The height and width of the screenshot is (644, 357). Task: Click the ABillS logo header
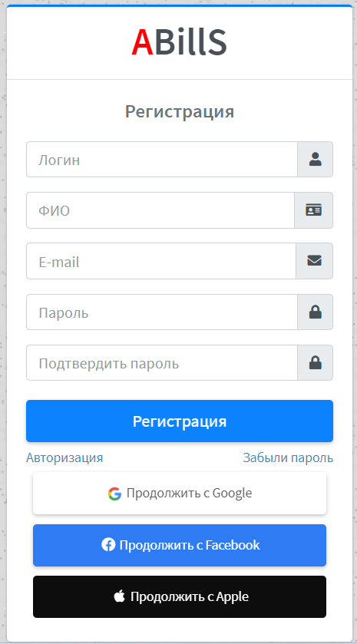179,42
